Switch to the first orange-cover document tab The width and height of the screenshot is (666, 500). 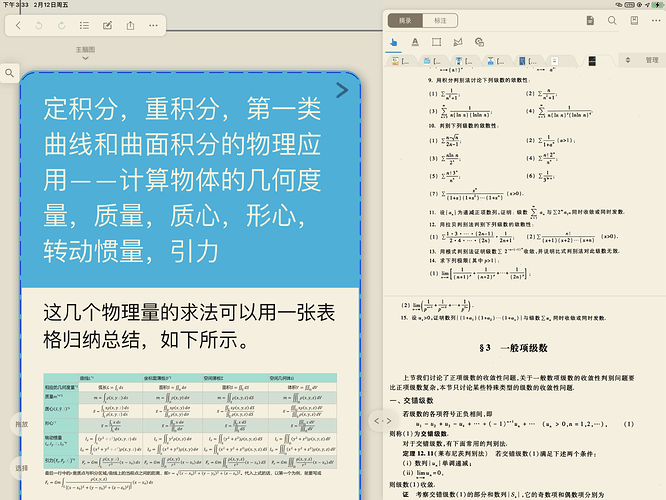pos(401,61)
